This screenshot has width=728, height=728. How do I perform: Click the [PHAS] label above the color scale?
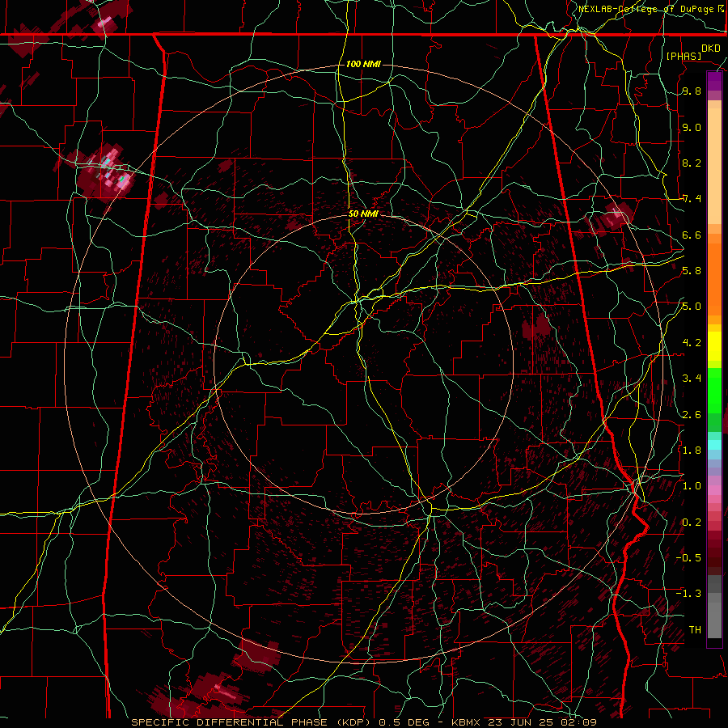684,56
